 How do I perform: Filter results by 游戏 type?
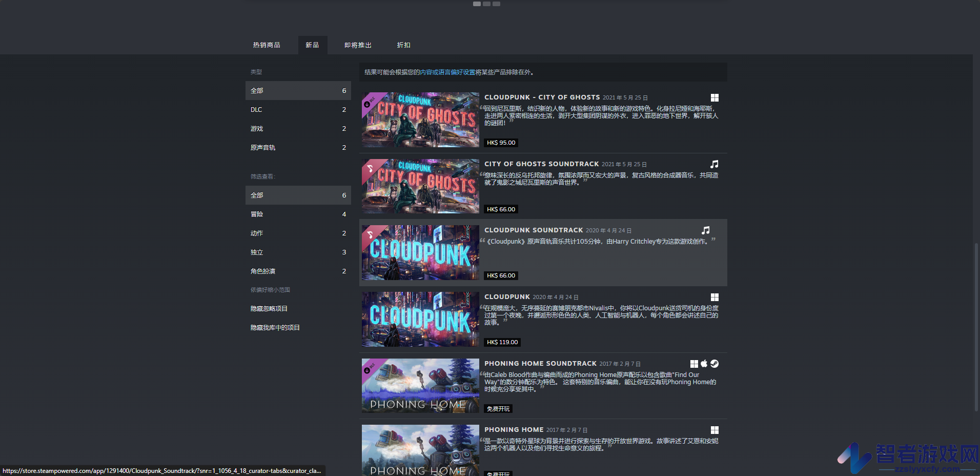click(298, 129)
